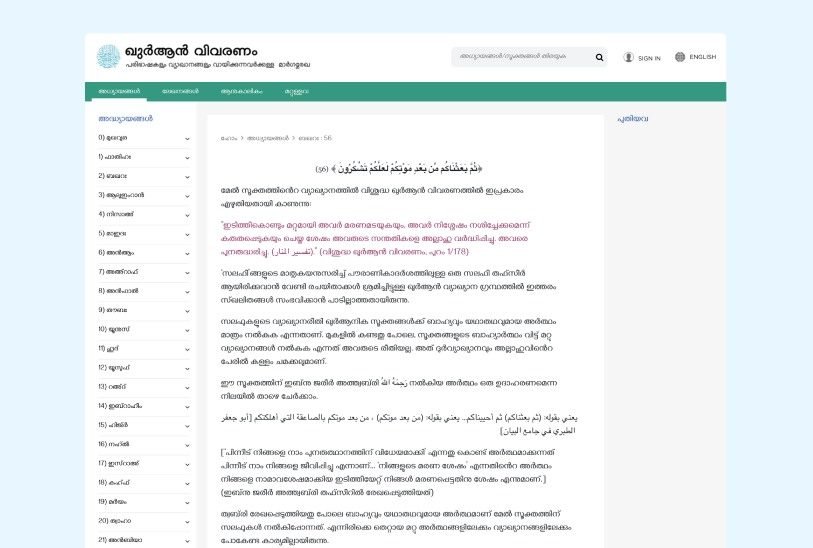The height and width of the screenshot is (548, 813).
Task: Click the chapters link in the breadcrumb
Action: click(267, 138)
